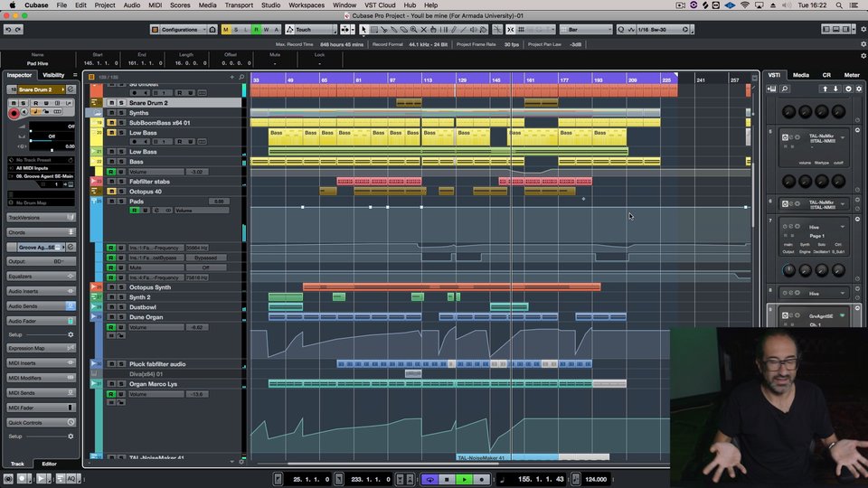
Task: Select the Range Selection tool
Action: click(374, 29)
